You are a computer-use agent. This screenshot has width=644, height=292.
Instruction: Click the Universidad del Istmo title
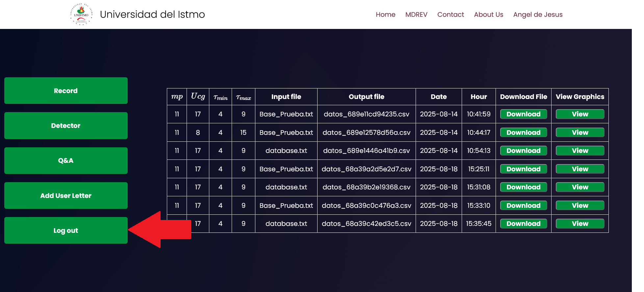152,14
